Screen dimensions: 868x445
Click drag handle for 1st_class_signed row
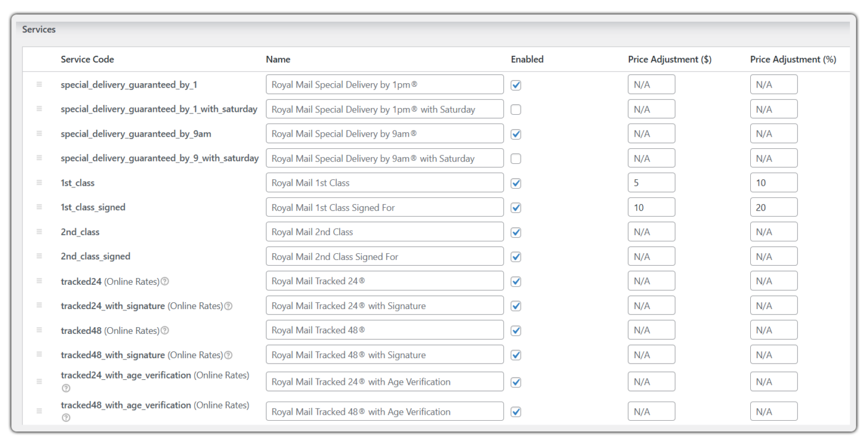click(x=39, y=207)
